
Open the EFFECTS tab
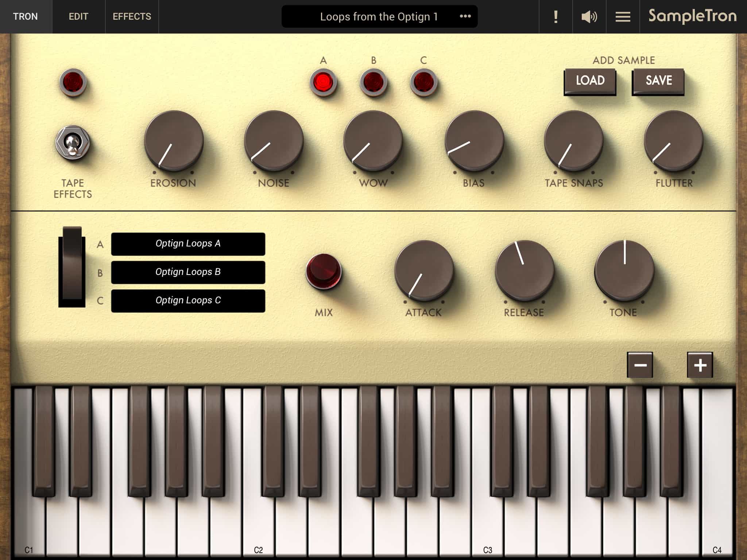132,16
